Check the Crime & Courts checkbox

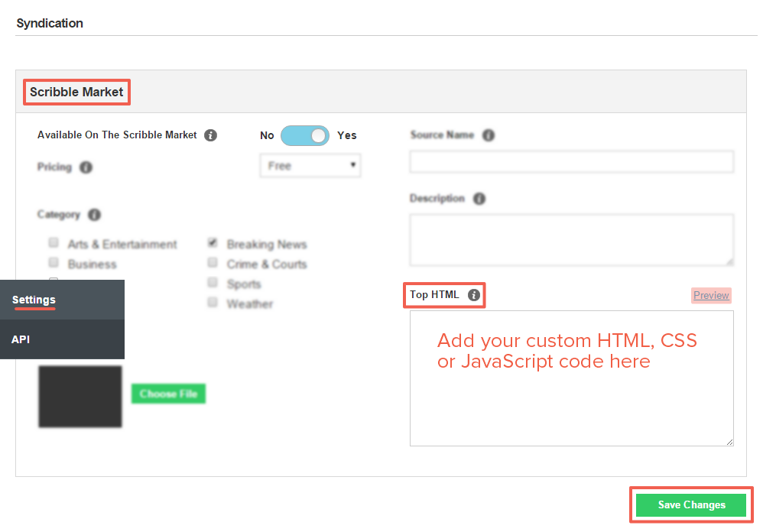coord(213,263)
